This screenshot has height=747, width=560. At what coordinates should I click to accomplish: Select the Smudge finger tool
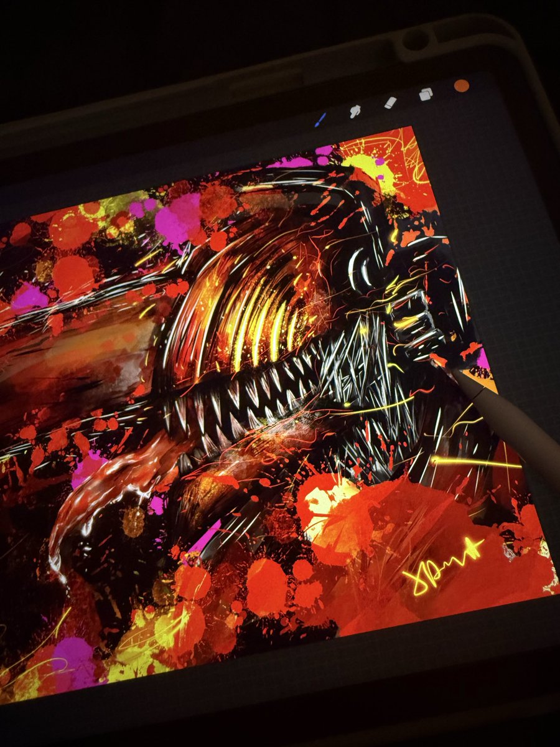[355, 111]
